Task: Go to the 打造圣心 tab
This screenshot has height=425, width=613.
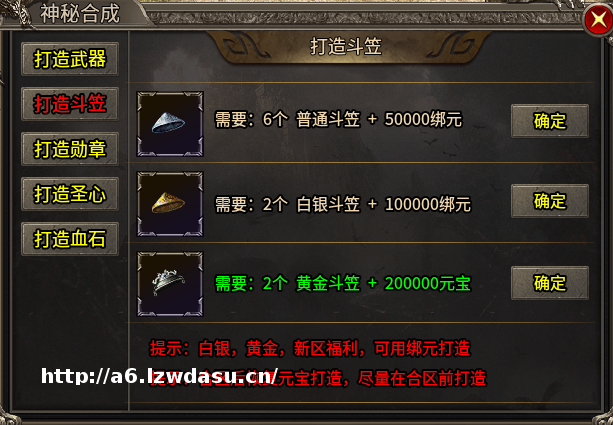Action: point(70,194)
